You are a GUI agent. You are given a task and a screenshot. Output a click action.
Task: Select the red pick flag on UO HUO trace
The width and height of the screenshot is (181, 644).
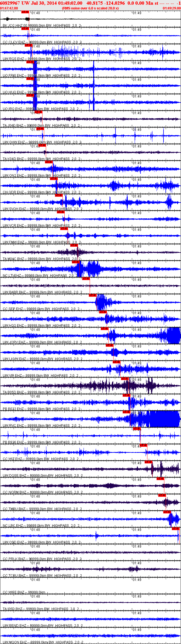pos(30,79)
